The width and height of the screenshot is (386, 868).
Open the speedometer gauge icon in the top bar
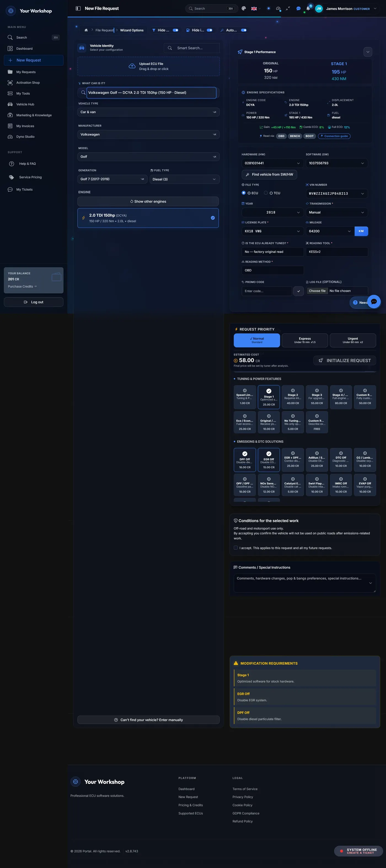(278, 9)
